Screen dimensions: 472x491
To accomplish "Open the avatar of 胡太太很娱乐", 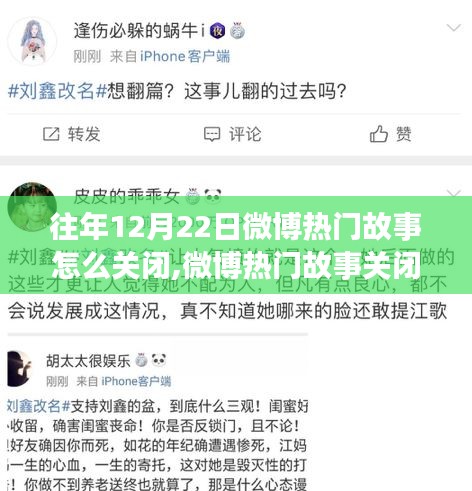I will coord(20,369).
